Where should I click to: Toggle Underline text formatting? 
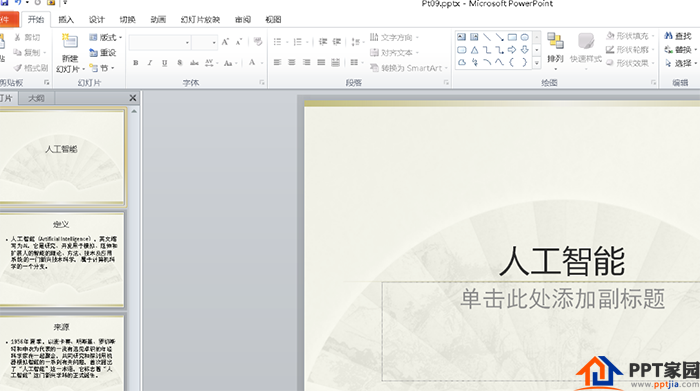click(165, 63)
